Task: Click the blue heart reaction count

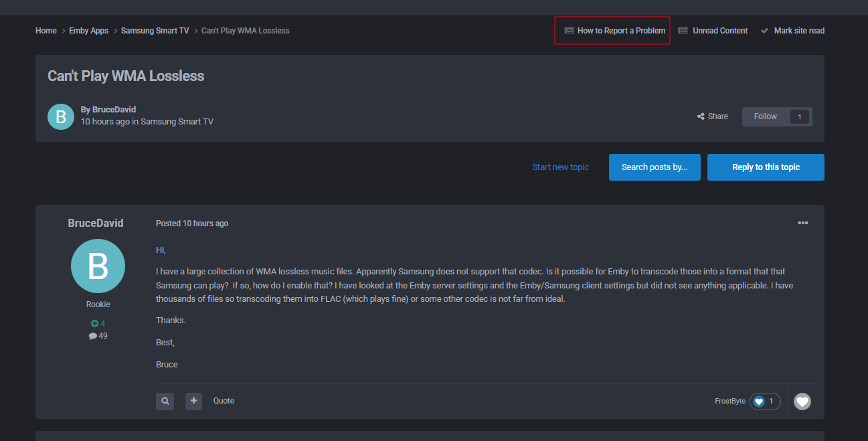Action: pos(765,402)
